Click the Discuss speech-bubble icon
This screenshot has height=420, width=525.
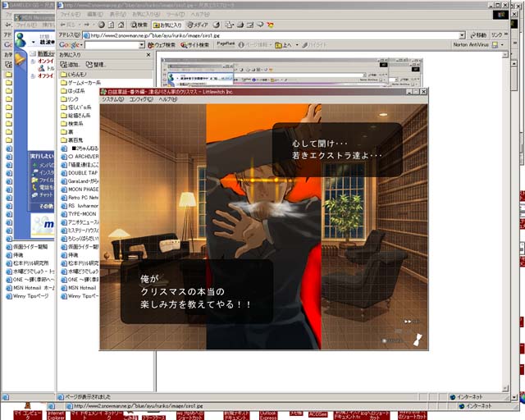tap(260, 25)
